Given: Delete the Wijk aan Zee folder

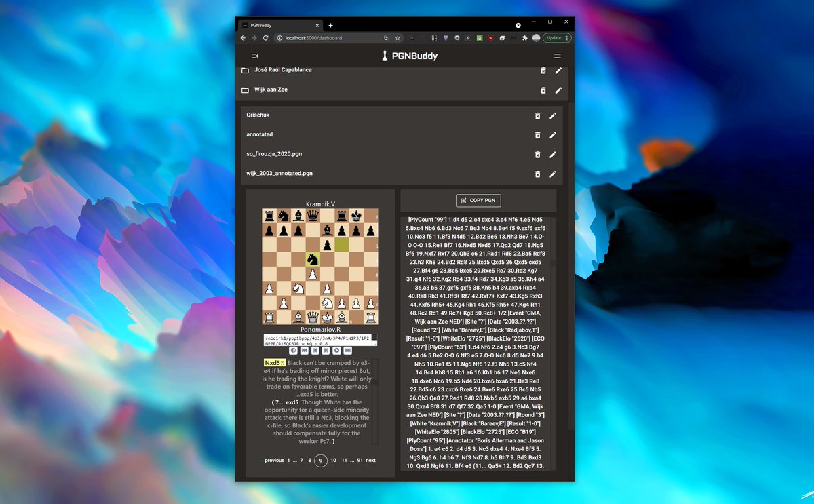Looking at the screenshot, I should [543, 90].
